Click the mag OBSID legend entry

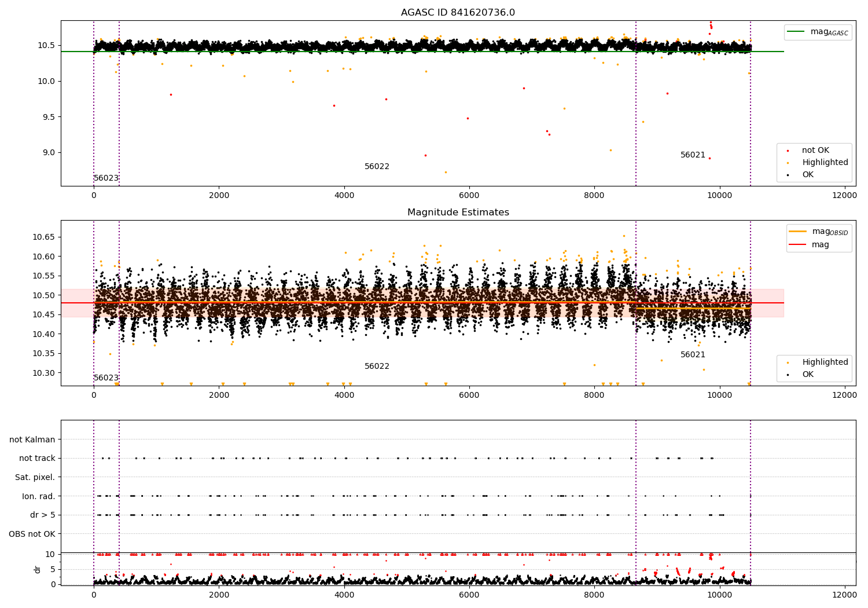tap(818, 232)
